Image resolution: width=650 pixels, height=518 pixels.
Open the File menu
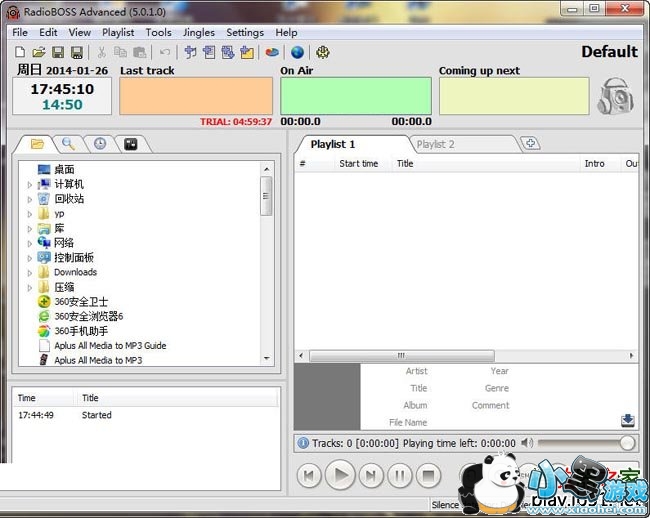pos(20,32)
